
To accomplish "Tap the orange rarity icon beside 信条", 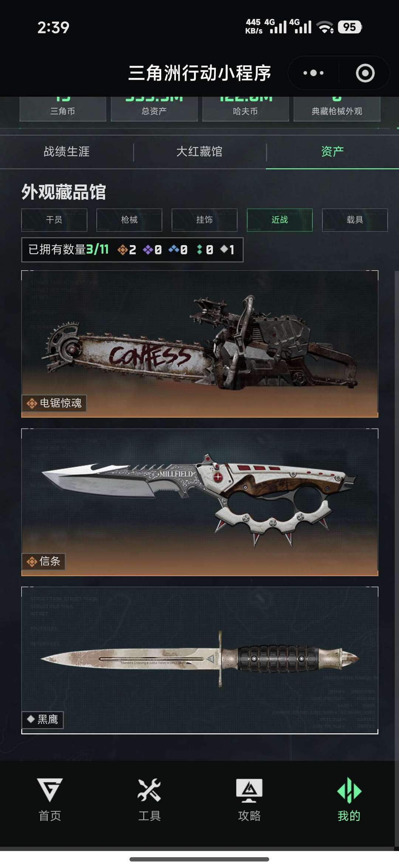I will pos(32,562).
